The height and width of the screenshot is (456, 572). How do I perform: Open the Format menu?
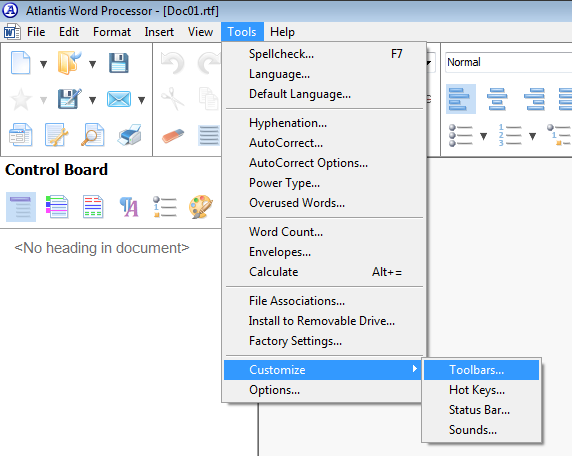112,32
